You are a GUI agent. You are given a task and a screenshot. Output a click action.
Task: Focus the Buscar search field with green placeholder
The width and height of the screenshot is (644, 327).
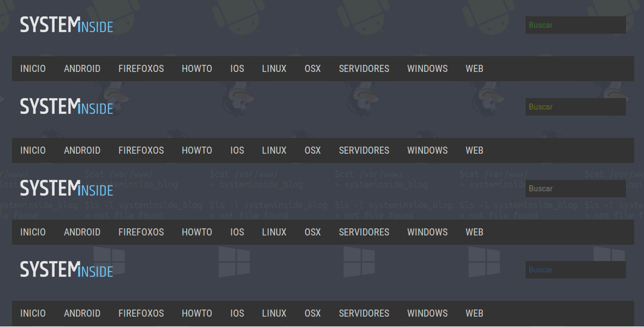575,25
